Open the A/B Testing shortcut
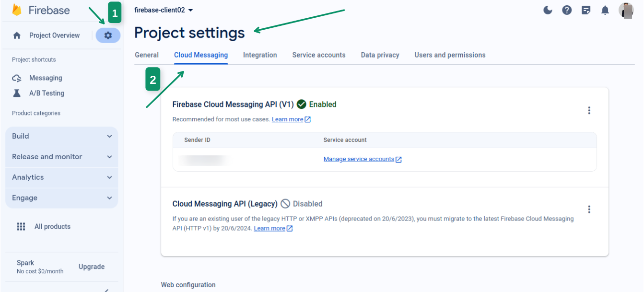Viewport: 644px width, 292px height. pyautogui.click(x=47, y=93)
